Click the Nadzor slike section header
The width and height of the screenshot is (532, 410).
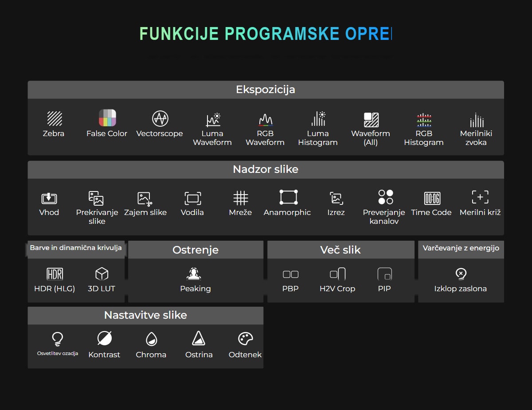click(x=266, y=169)
